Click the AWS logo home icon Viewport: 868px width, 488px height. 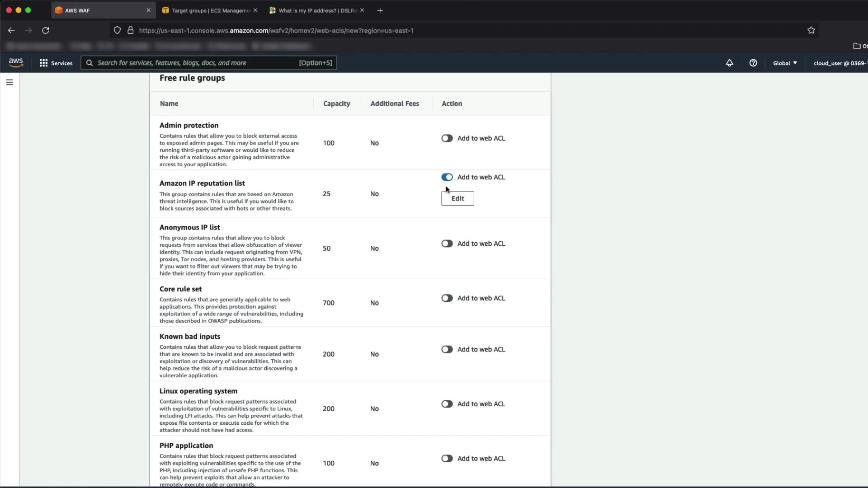click(16, 63)
